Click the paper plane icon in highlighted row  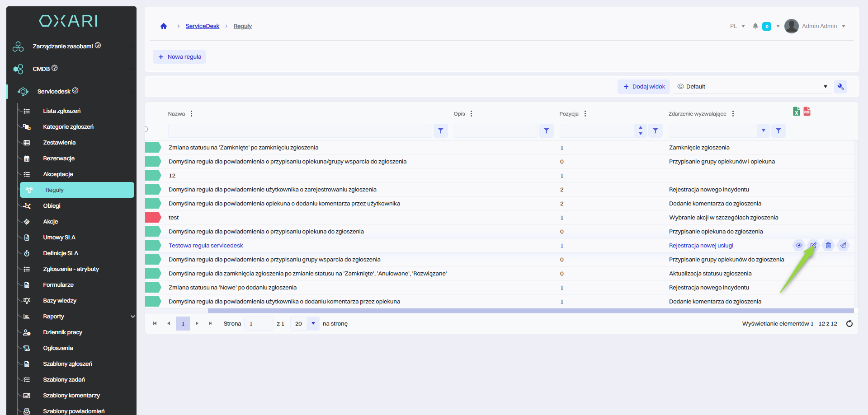[x=843, y=245]
